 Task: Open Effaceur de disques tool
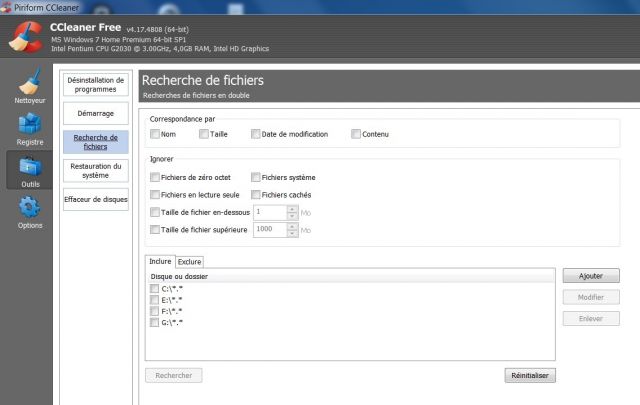pyautogui.click(x=96, y=199)
